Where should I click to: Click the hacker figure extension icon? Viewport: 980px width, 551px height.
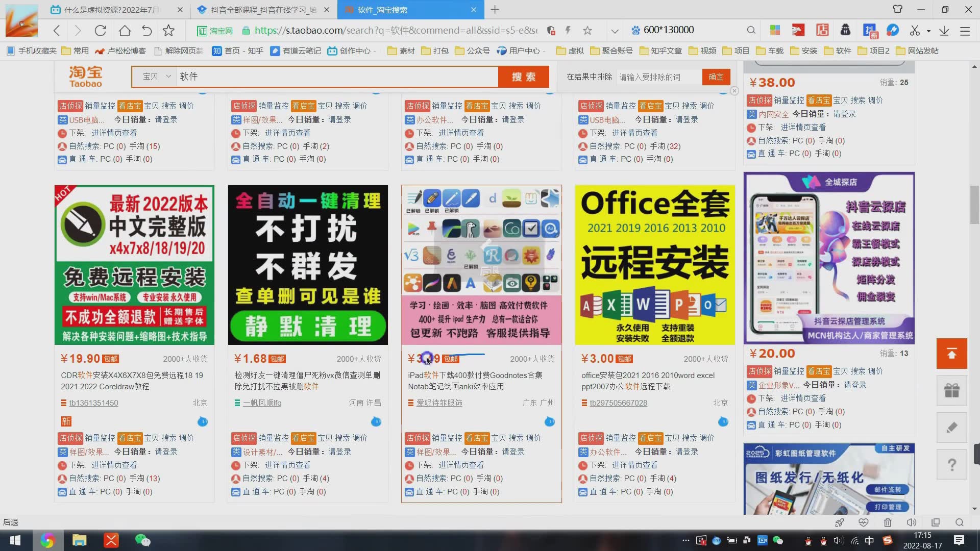pyautogui.click(x=845, y=30)
